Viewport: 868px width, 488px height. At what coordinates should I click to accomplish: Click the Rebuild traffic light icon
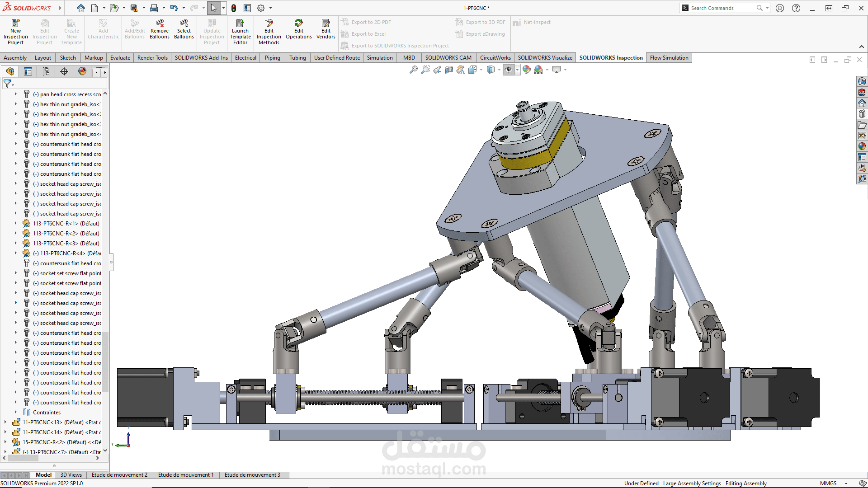click(x=234, y=8)
